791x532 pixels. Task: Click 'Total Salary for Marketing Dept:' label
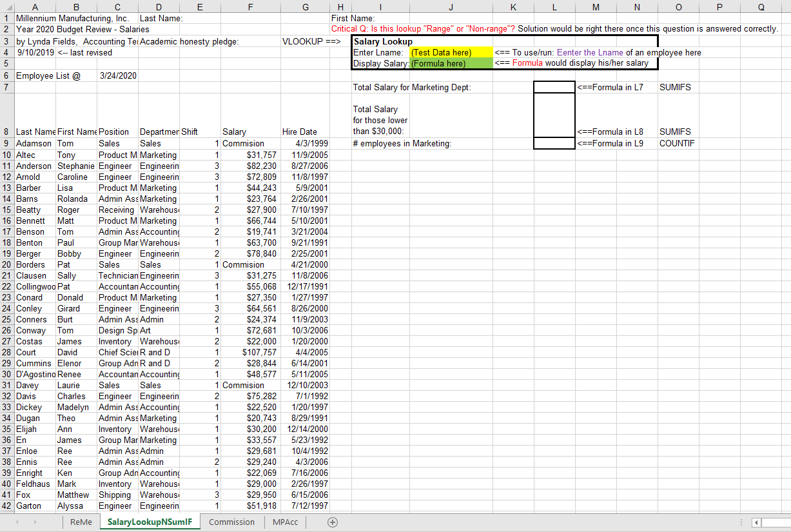point(412,87)
